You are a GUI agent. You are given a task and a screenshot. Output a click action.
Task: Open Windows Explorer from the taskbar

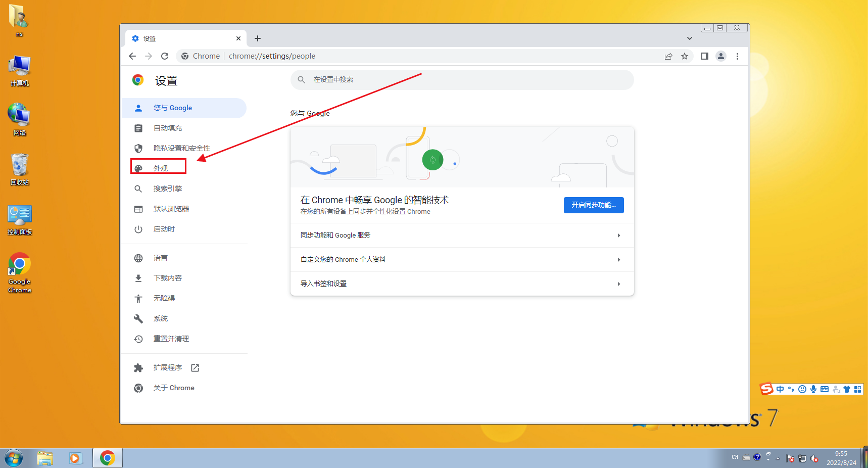45,458
